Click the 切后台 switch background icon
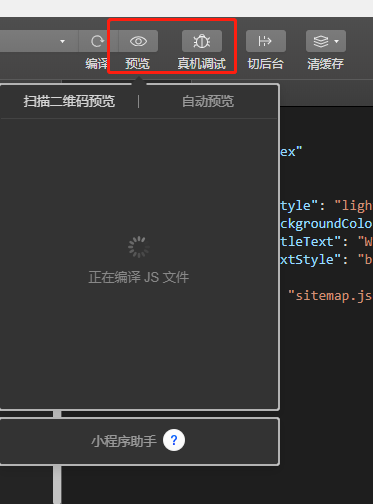The height and width of the screenshot is (504, 373). tap(266, 41)
